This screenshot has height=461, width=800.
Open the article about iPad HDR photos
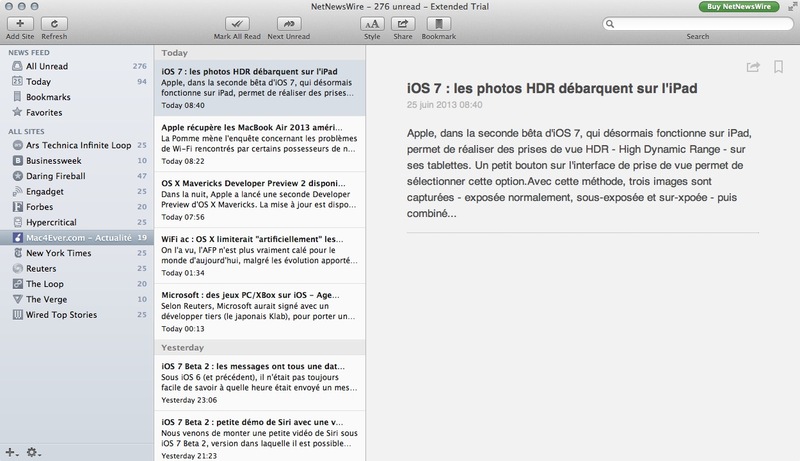coord(260,88)
